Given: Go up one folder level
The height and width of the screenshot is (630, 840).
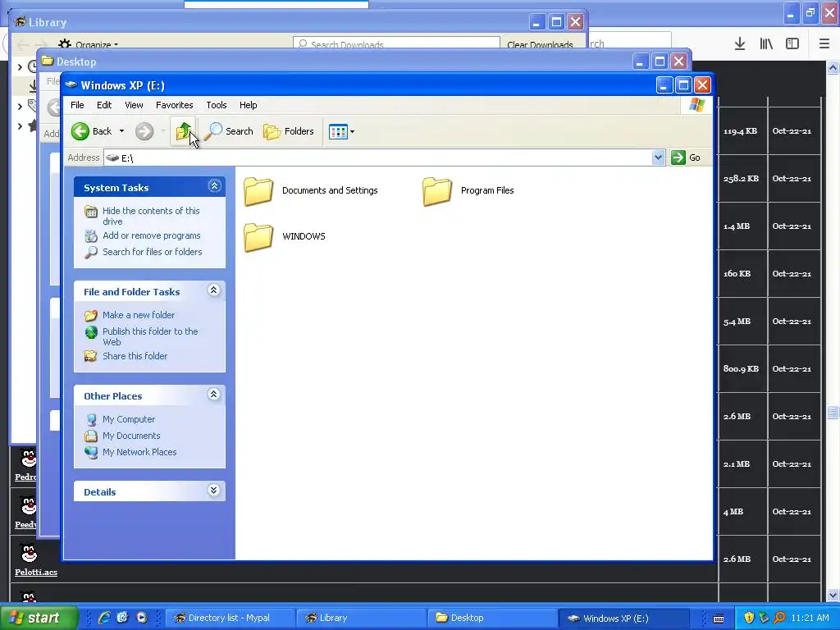Looking at the screenshot, I should coord(183,131).
